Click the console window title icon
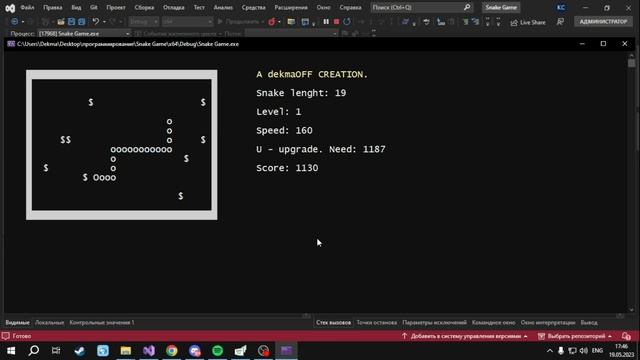Image resolution: width=640 pixels, height=360 pixels. click(x=11, y=44)
